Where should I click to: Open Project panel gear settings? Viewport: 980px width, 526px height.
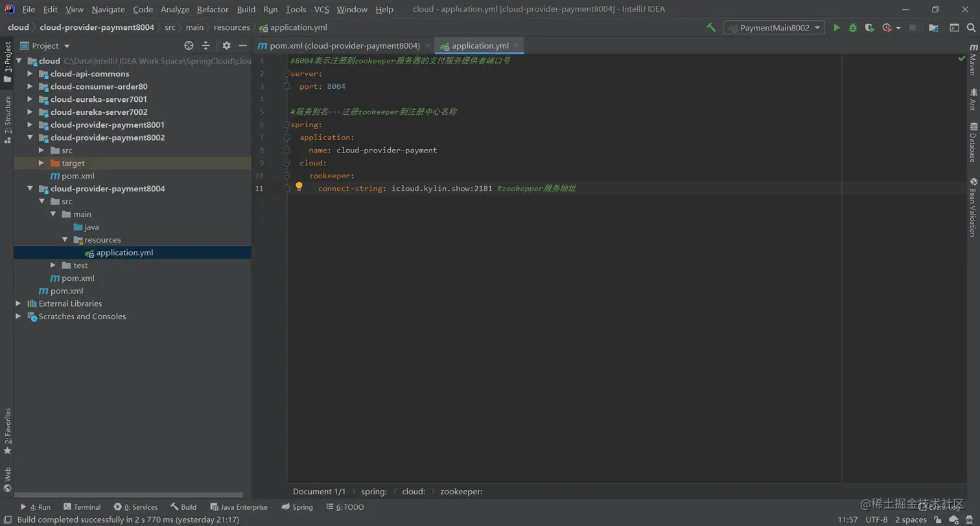click(226, 45)
